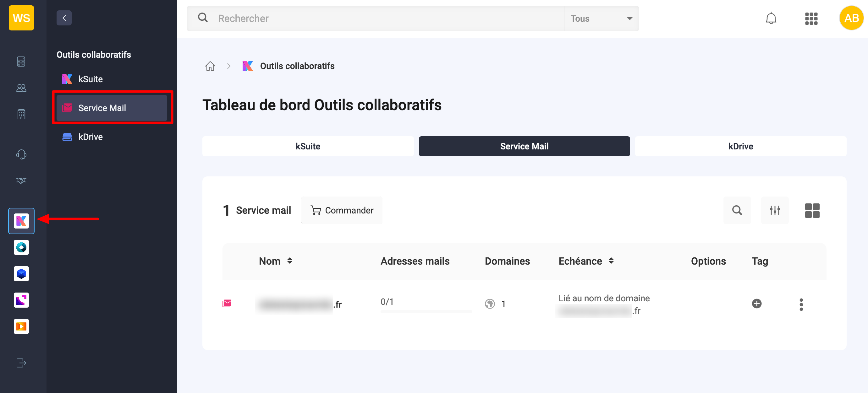Open the dashboard icon in the sidebar
Viewport: 868px width, 393px height.
[21, 62]
